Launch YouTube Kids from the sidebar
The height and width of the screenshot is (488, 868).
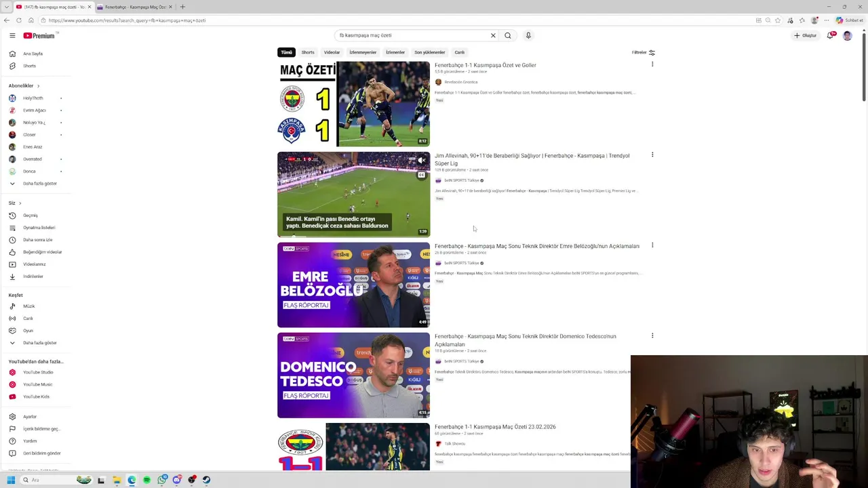[36, 396]
